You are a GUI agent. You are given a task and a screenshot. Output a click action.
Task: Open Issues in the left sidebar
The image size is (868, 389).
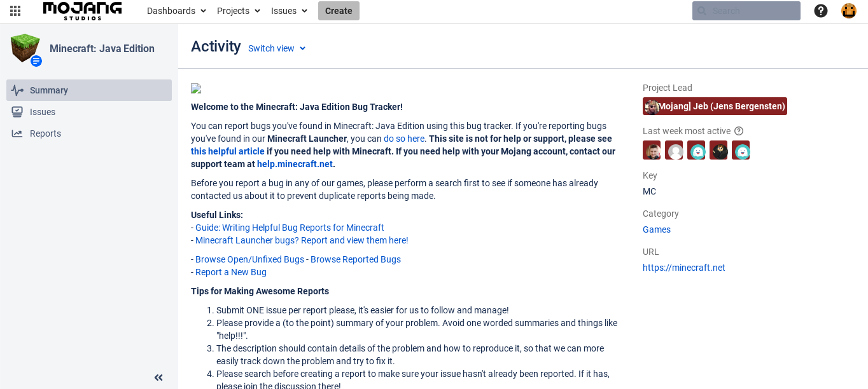tap(43, 112)
